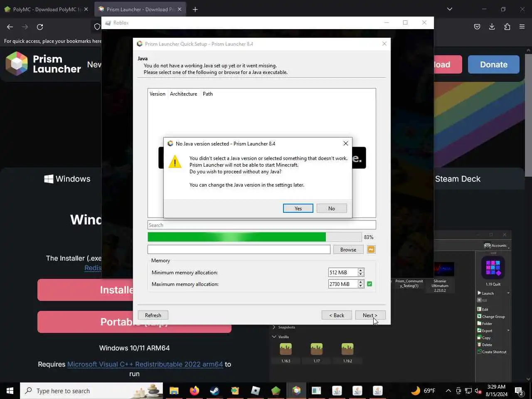This screenshot has width=532, height=399.
Task: Maximize the Roblox window
Action: click(405, 22)
